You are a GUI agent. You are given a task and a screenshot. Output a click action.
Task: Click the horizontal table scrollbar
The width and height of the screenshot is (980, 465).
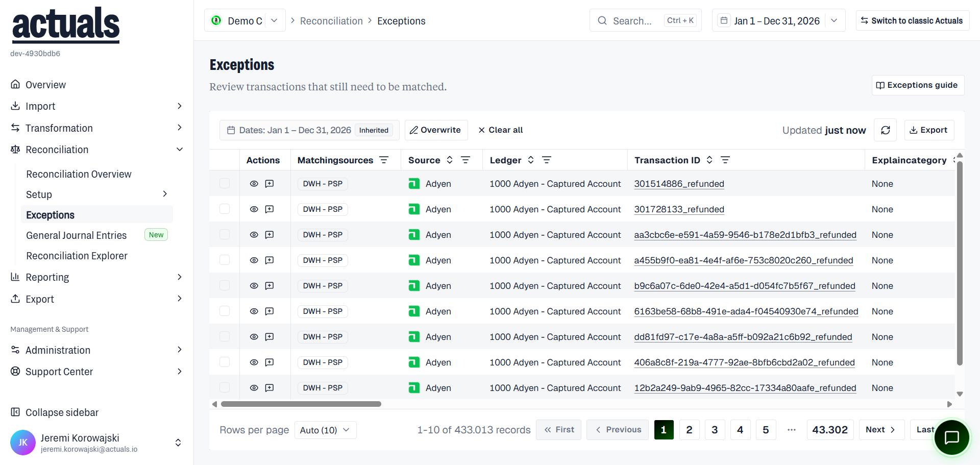(301, 404)
